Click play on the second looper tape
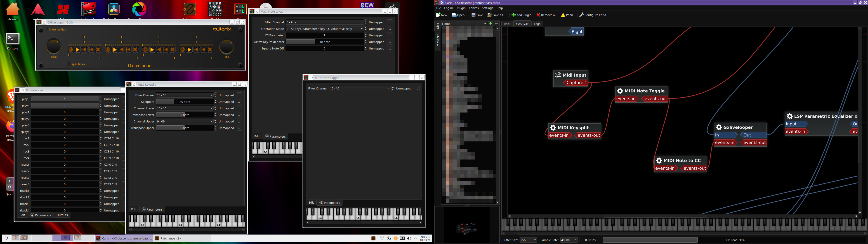 [x=115, y=50]
